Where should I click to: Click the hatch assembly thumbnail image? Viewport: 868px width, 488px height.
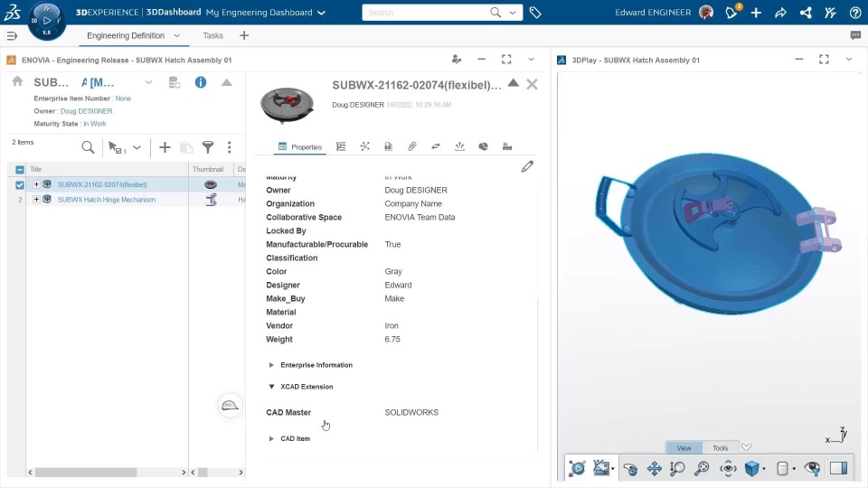click(x=287, y=104)
